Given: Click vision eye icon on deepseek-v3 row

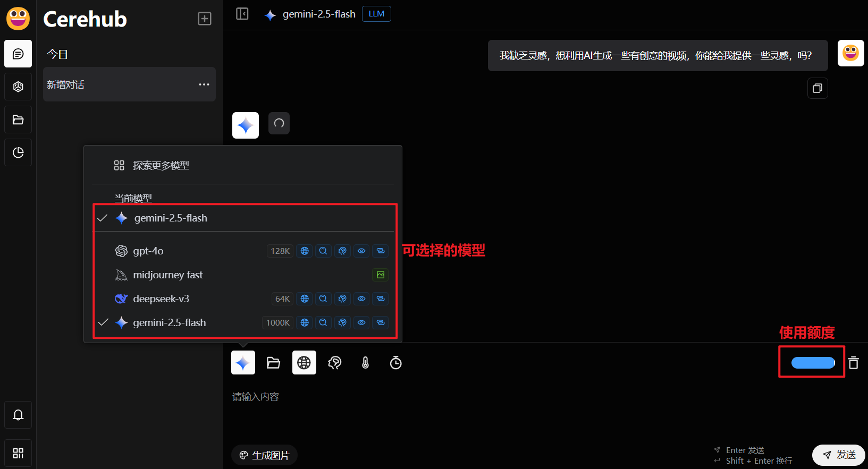Looking at the screenshot, I should point(361,299).
